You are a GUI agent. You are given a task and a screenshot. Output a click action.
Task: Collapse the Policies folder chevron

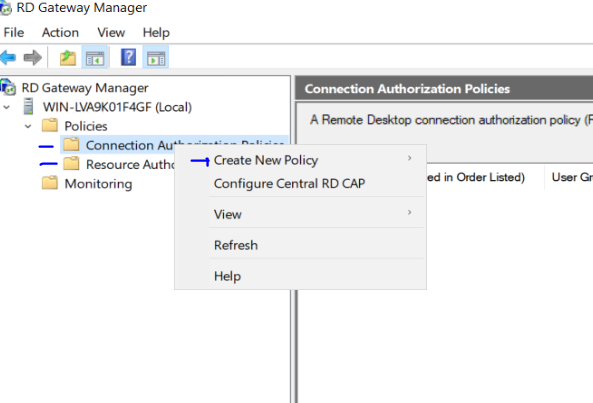point(28,126)
